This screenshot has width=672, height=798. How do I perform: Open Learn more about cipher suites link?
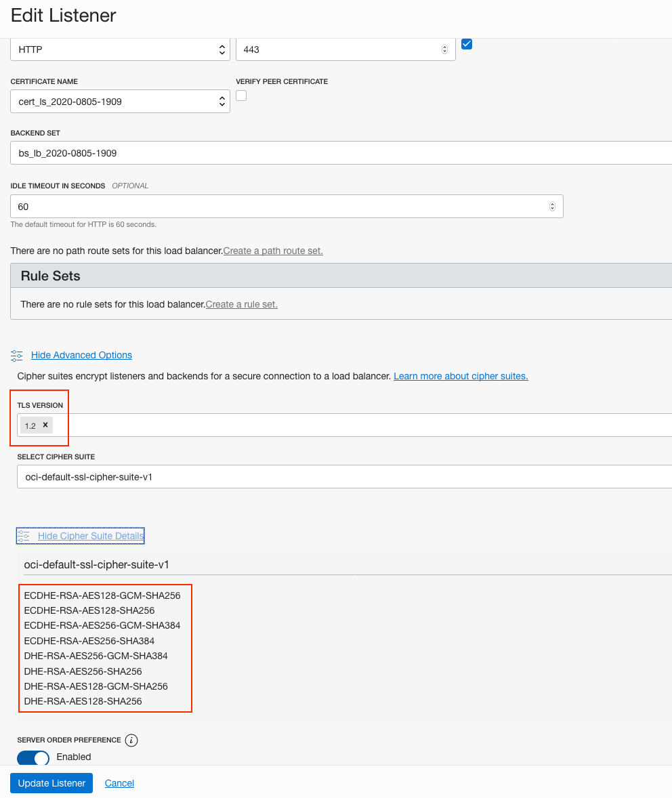point(461,376)
